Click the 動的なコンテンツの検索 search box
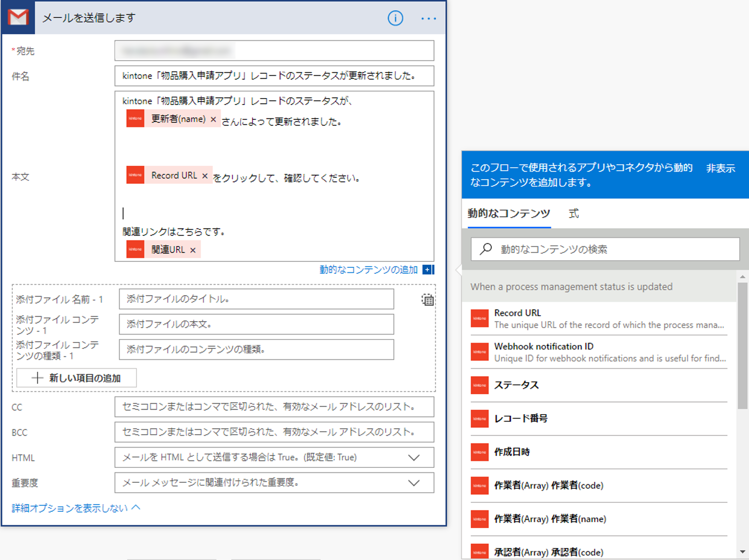Image resolution: width=749 pixels, height=560 pixels. (x=605, y=249)
